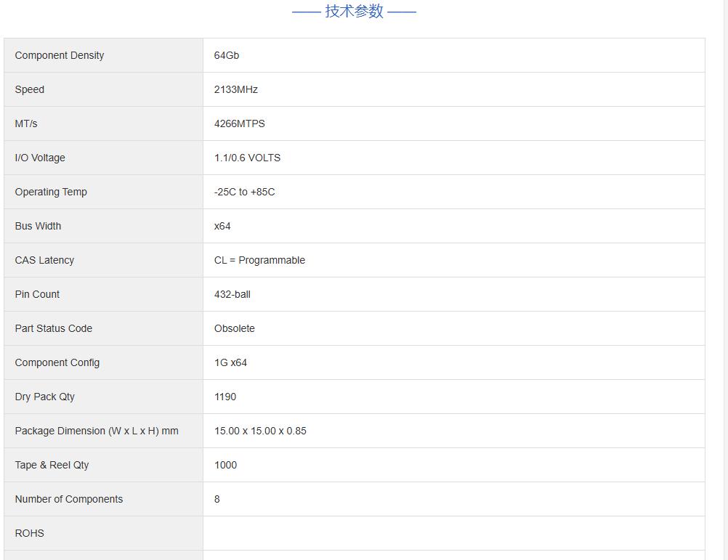728x560 pixels.
Task: Click the Obsolete status value
Action: pyautogui.click(x=235, y=328)
